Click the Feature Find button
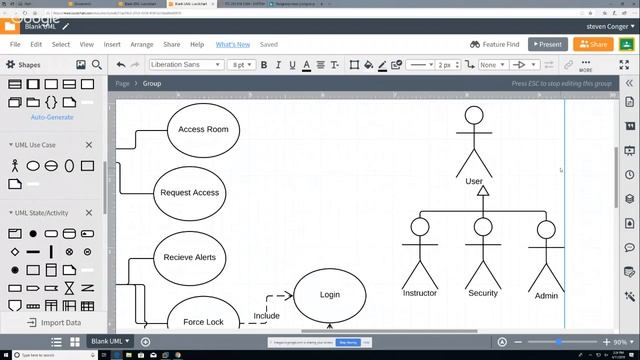 coord(494,44)
